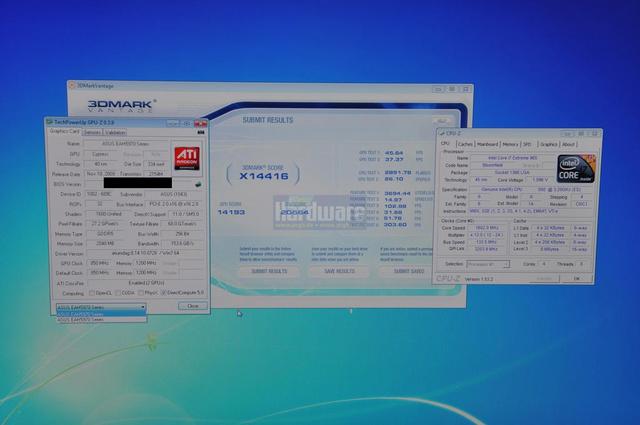The width and height of the screenshot is (640, 425).
Task: Click SUBMIT RESULTS button in 3DMark Vantage
Action: pyautogui.click(x=269, y=271)
